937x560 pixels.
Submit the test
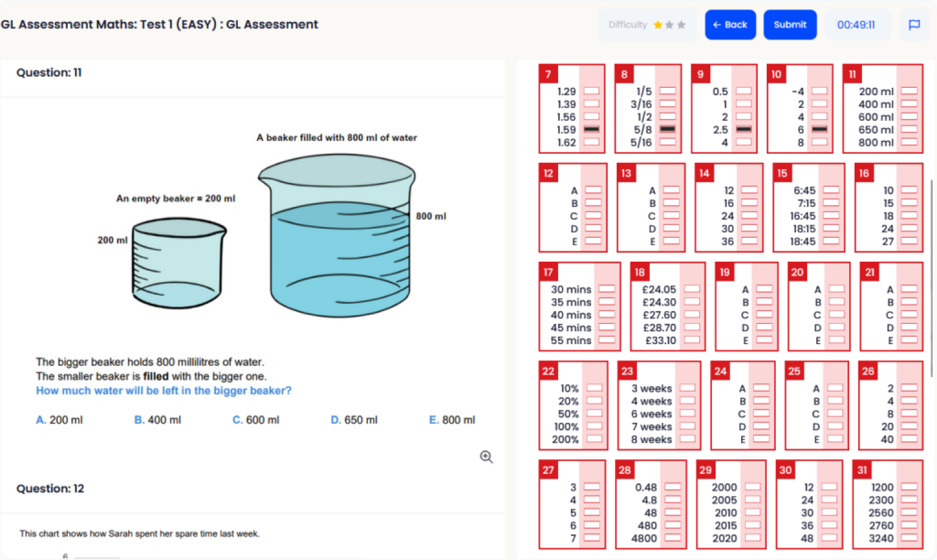pyautogui.click(x=790, y=24)
